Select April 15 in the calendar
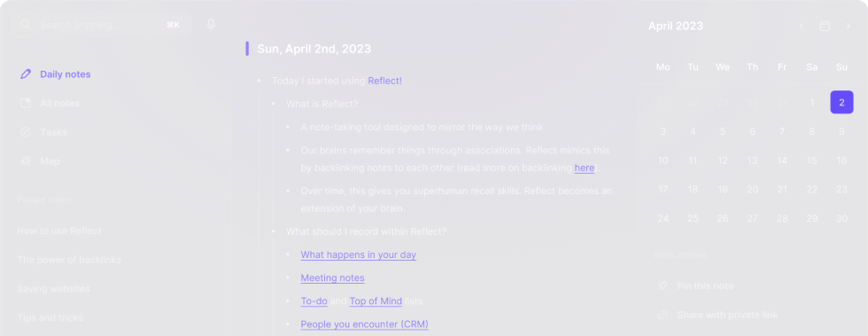Screen dimensions: 868x336 [812, 160]
